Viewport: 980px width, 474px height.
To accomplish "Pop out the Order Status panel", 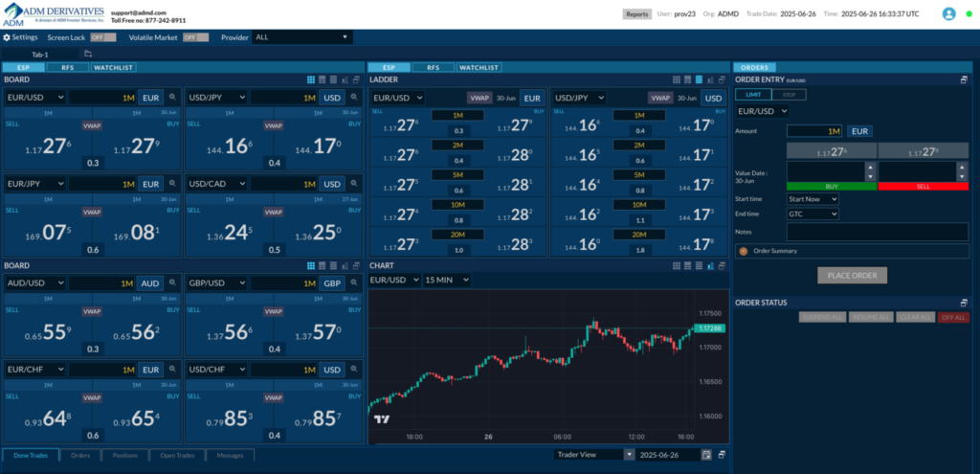I will [964, 303].
